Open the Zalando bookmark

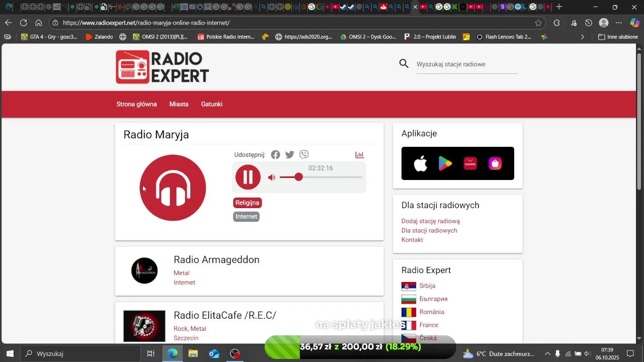point(99,37)
